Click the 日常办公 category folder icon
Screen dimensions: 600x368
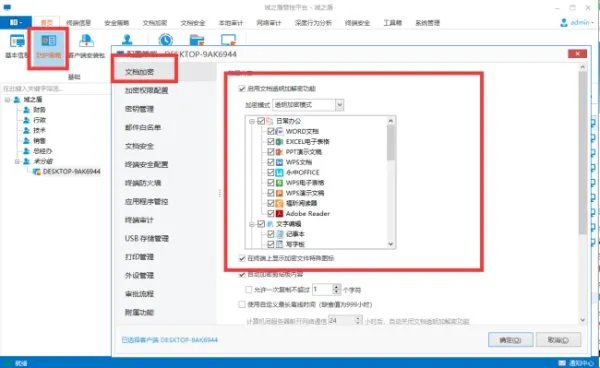(270, 121)
